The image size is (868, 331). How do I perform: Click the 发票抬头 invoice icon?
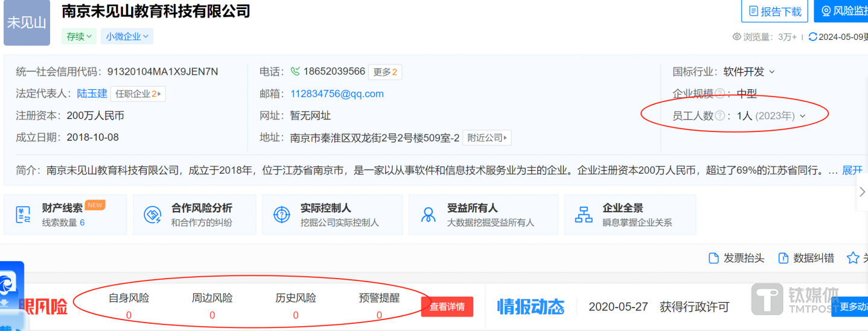[x=713, y=258]
